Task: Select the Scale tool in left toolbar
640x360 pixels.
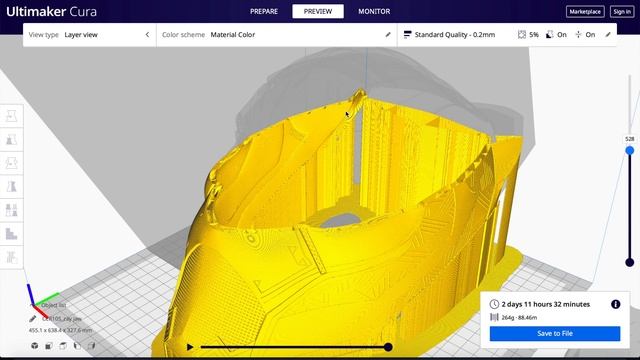Action: point(11,139)
